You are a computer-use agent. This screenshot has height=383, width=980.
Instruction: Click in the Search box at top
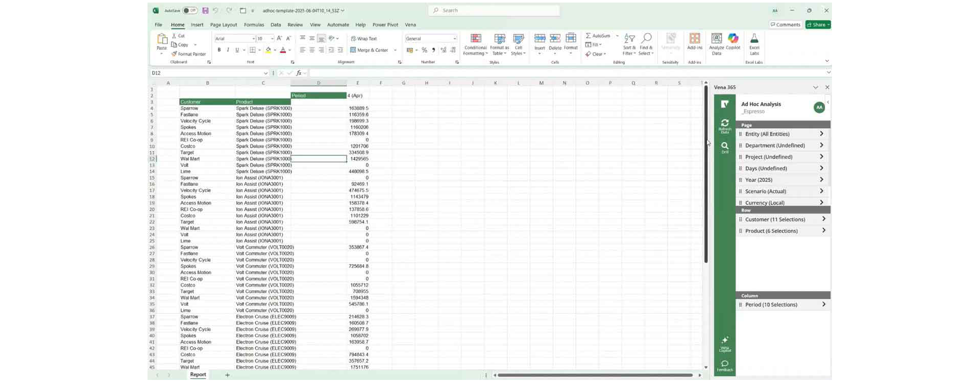(x=494, y=10)
